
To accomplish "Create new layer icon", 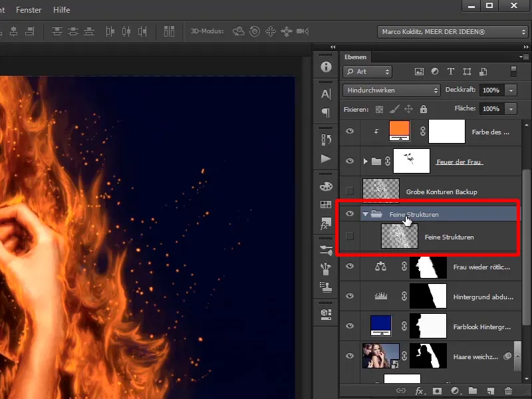I will point(490,391).
